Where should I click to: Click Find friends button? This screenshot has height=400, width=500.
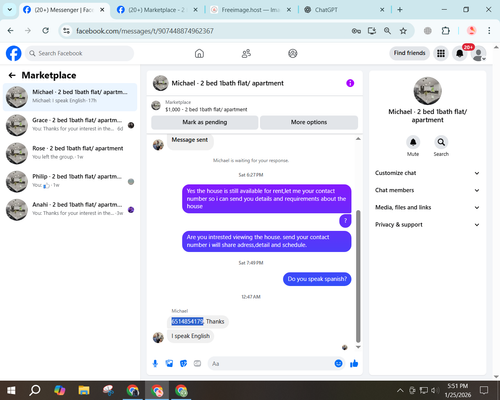(x=409, y=53)
